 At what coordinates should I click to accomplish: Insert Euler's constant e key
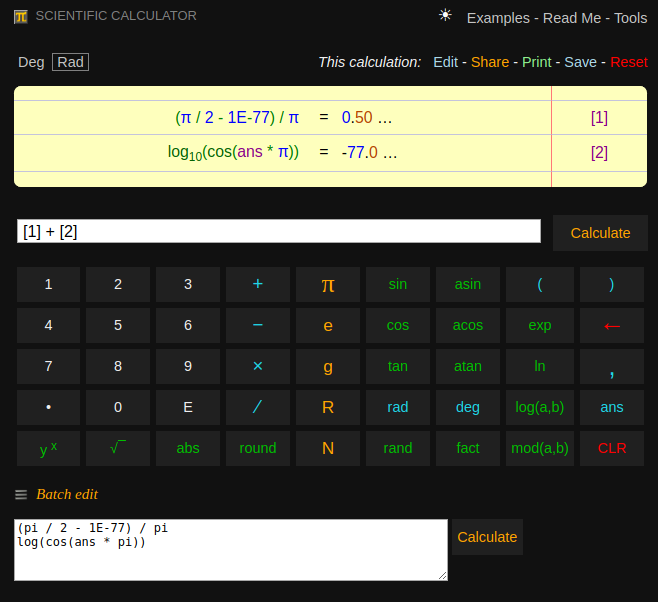(328, 326)
